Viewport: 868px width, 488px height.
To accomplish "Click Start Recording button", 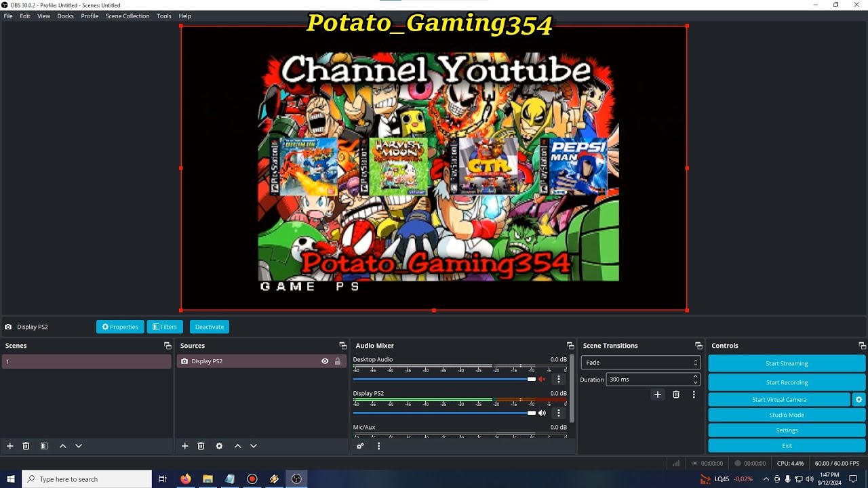I will click(x=787, y=382).
